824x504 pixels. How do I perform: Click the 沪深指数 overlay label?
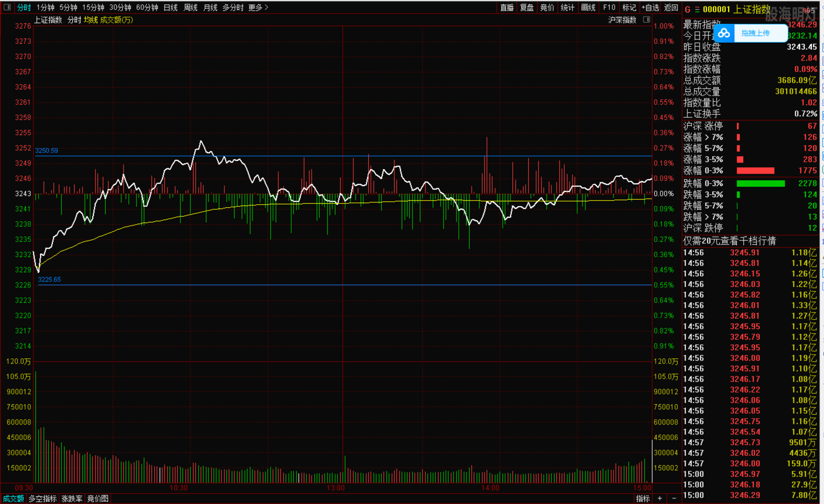click(622, 20)
